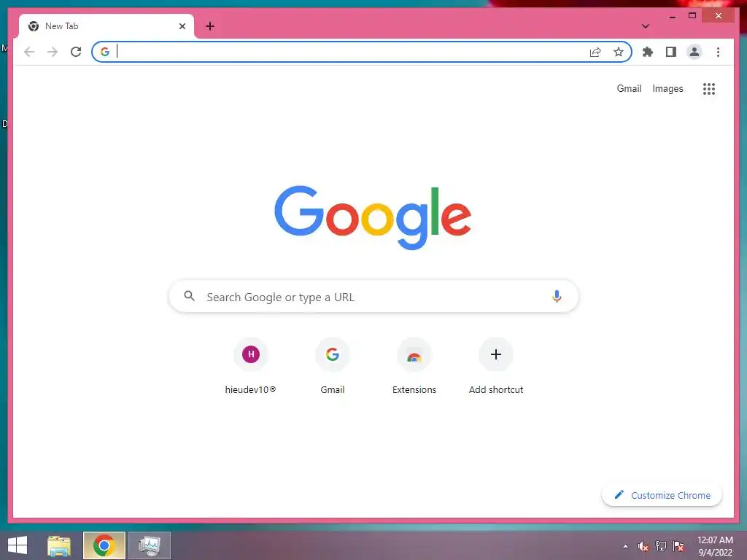Open the Extensions shortcut tile

pos(414,367)
